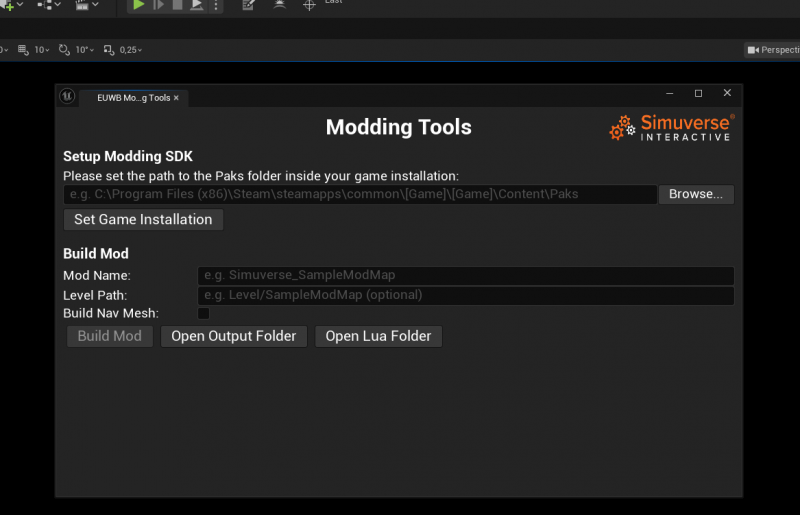Click the notepad-and-pencil icon in the top toolbar
800x515 pixels.
[x=248, y=5]
